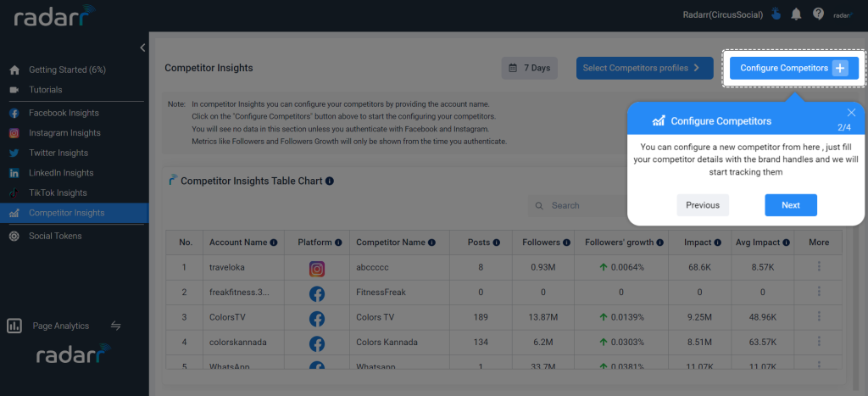
Task: Click Previous in the tour popup
Action: point(703,205)
